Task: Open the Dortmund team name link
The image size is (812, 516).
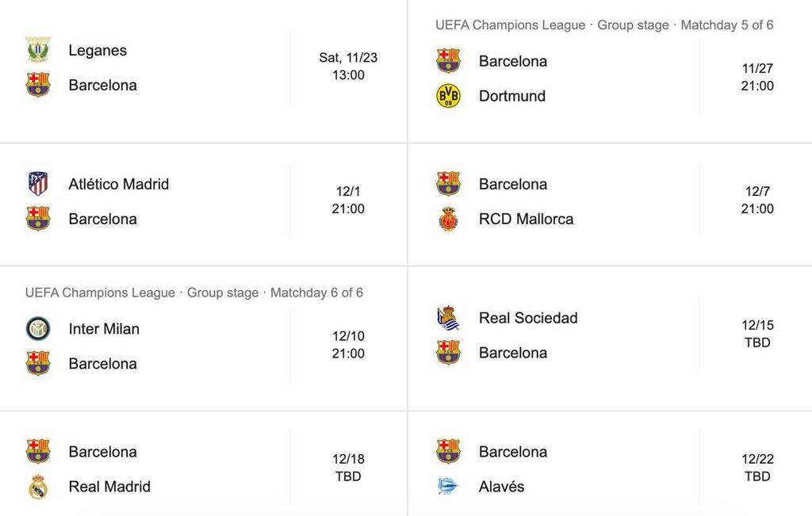Action: pyautogui.click(x=512, y=96)
